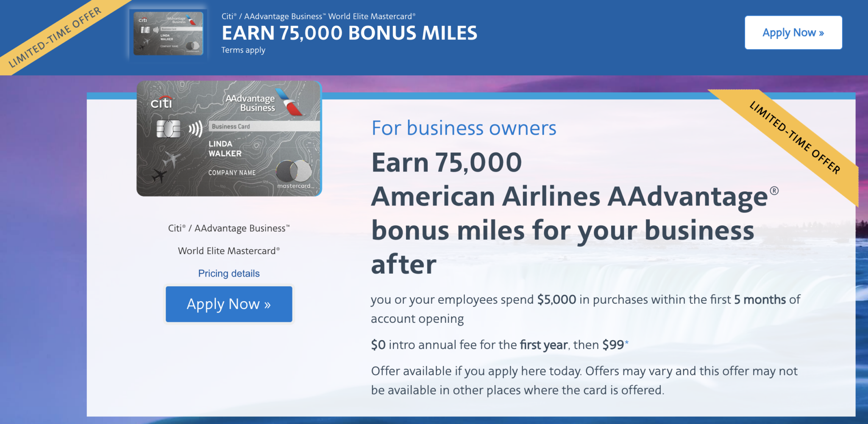Click the Terms apply link

[x=242, y=50]
